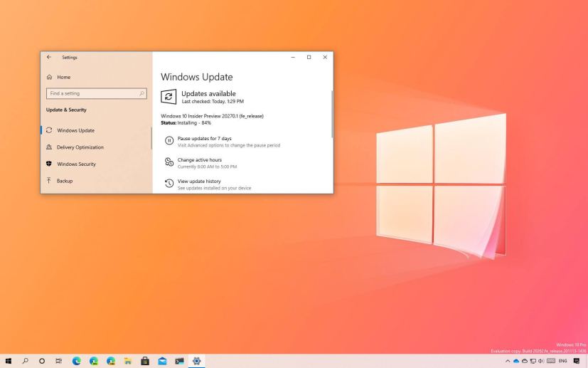This screenshot has width=588, height=368.
Task: Click the magnifier icon in the Settings search box
Action: (x=141, y=93)
